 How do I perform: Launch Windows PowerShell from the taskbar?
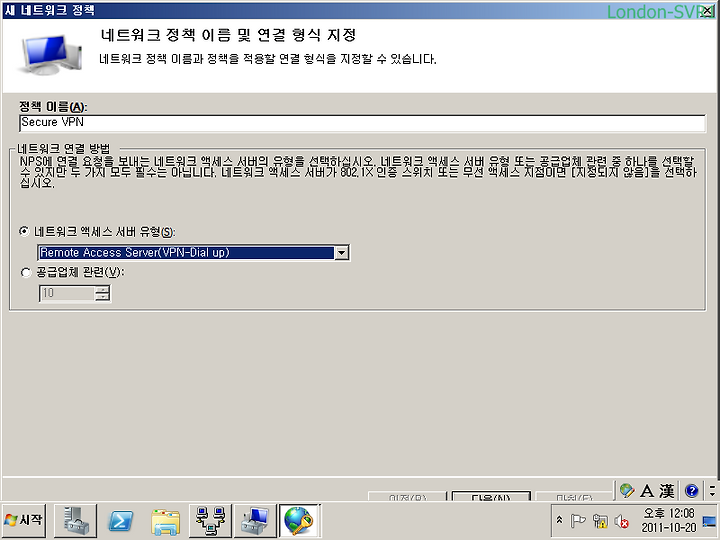120,521
